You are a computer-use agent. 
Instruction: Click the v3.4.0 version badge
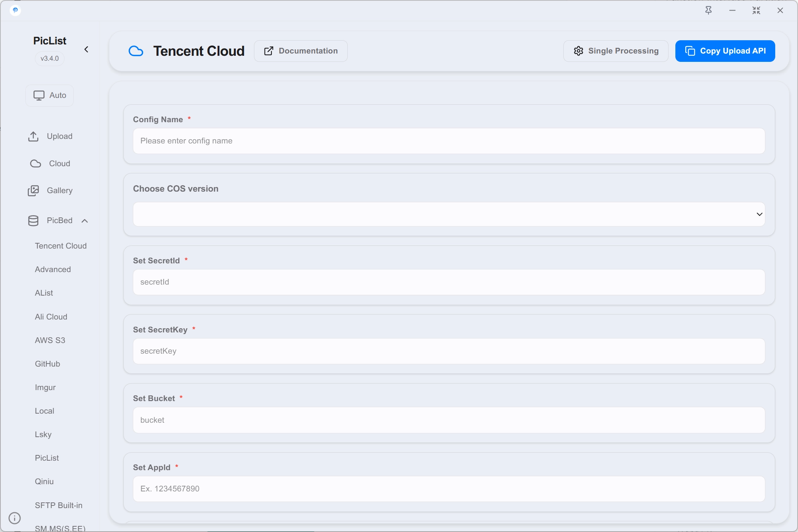50,58
